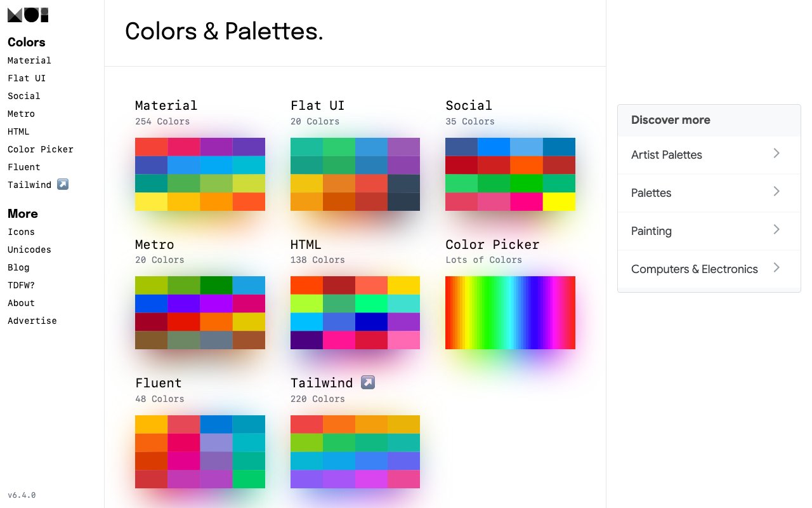Click the Tailwind card heading
This screenshot has height=508, width=812.
pyautogui.click(x=322, y=383)
